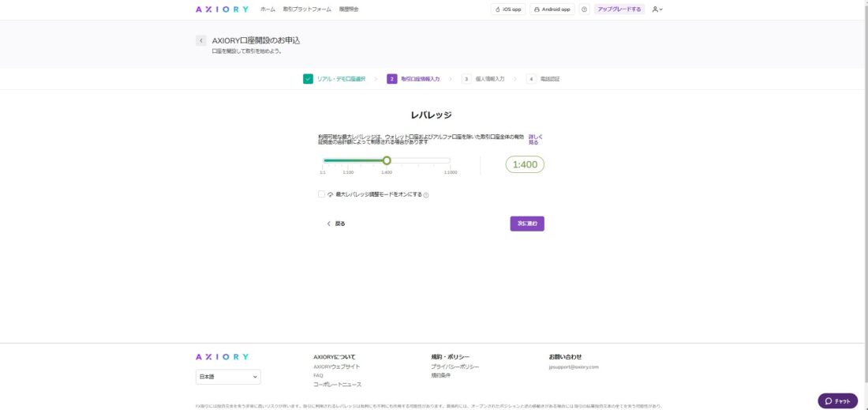Click the 次に進む button
Screen dimensions: 868x410
click(527, 224)
